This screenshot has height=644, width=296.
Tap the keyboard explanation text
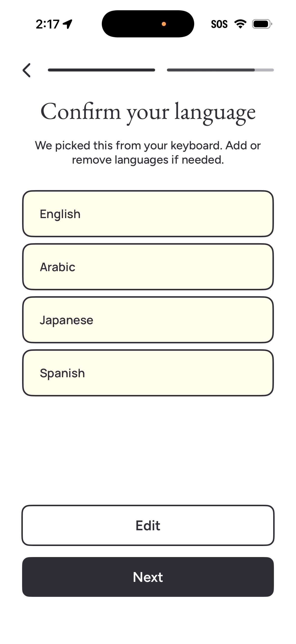148,152
